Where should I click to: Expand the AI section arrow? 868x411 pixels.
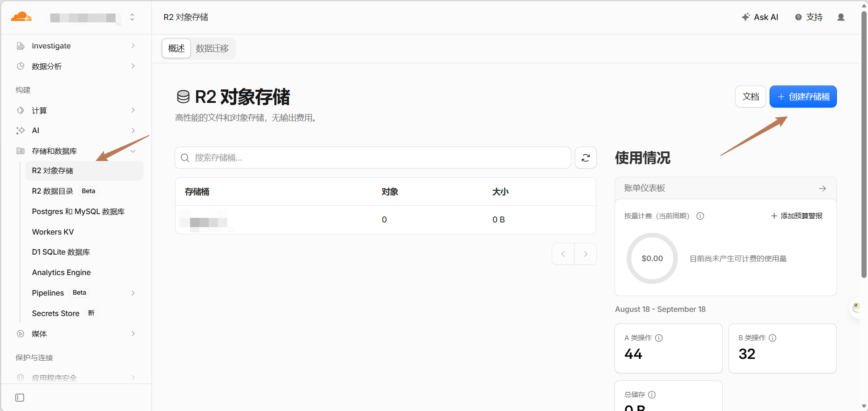point(133,130)
